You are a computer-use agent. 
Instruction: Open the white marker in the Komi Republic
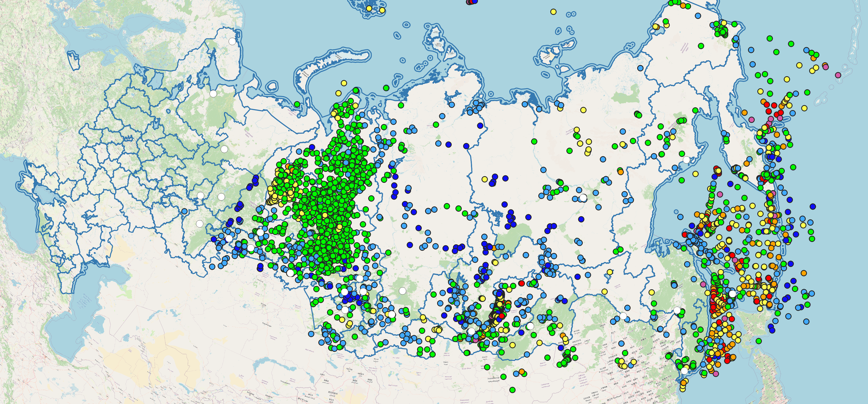tap(224, 149)
